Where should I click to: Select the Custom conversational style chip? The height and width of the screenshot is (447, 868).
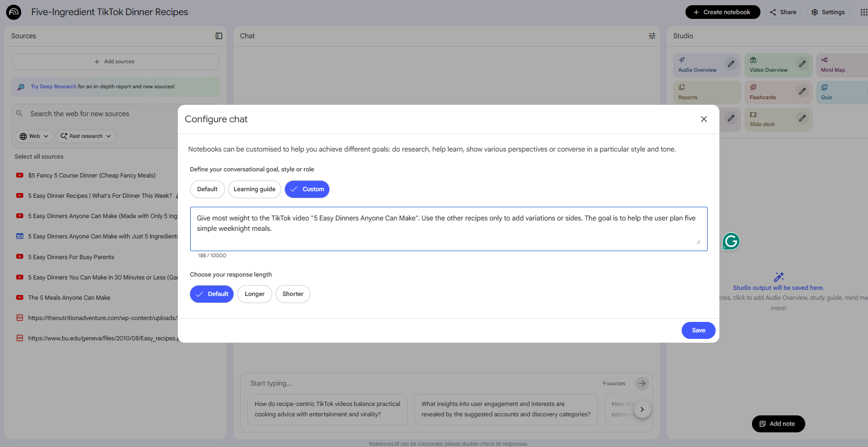(x=307, y=189)
